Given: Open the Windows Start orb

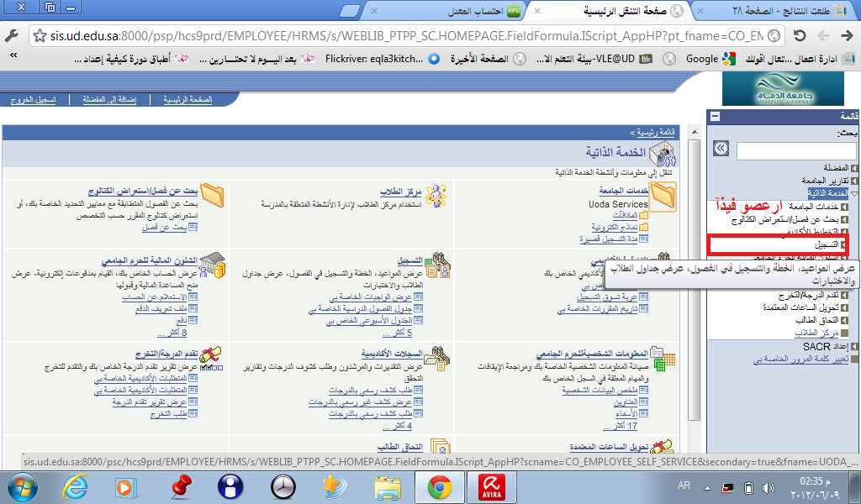Looking at the screenshot, I should [23, 487].
